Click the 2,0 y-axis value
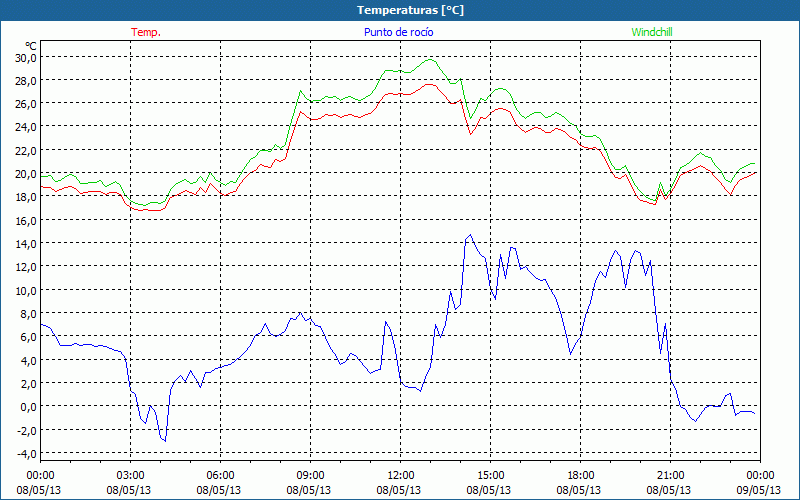The height and width of the screenshot is (500, 800). 28,383
